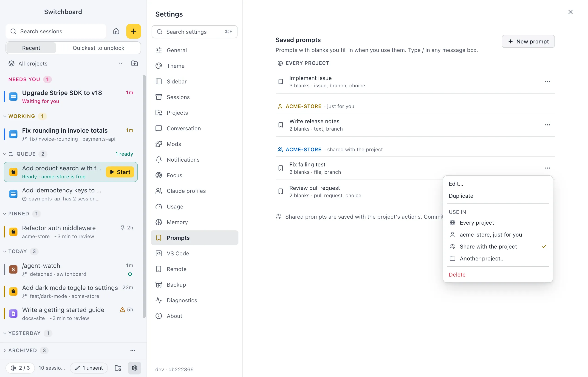The height and width of the screenshot is (377, 588).
Task: Click the S avatar icon for /agent-watch
Action: point(14,269)
